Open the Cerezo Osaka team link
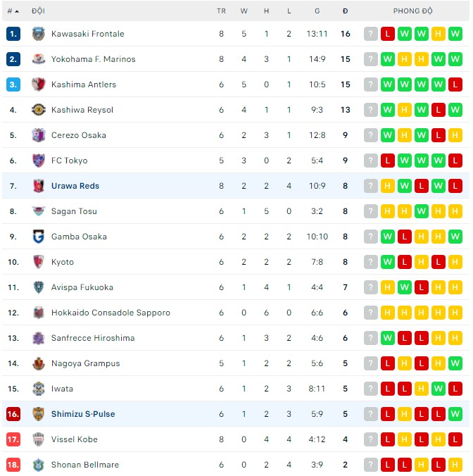This screenshot has width=473, height=476. 79,135
